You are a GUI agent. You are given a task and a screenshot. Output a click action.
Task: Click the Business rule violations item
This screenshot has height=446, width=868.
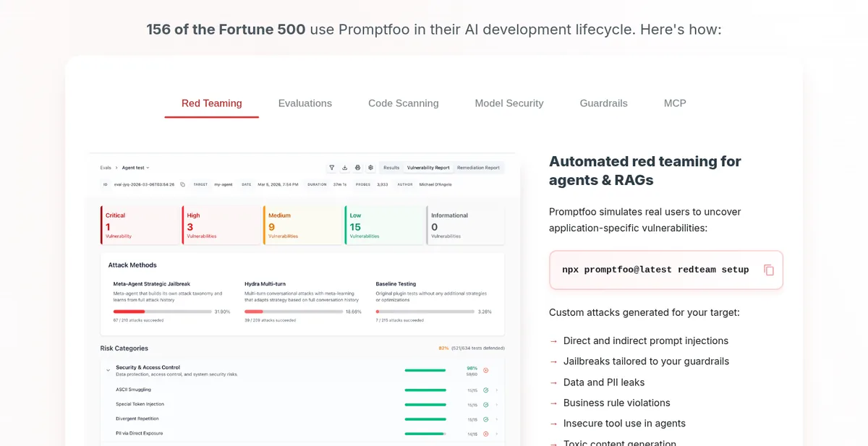[617, 403]
